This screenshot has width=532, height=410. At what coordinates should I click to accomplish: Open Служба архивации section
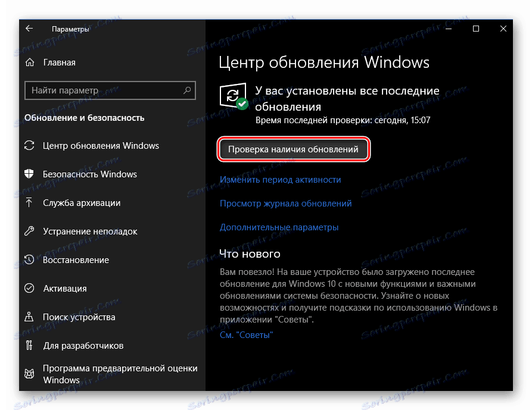pyautogui.click(x=82, y=203)
